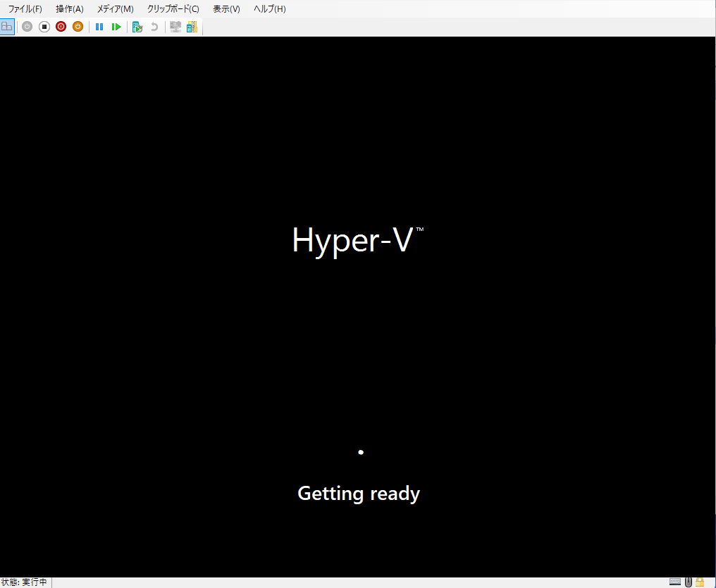
Task: Select the grayed-out Start power icon
Action: [x=27, y=26]
